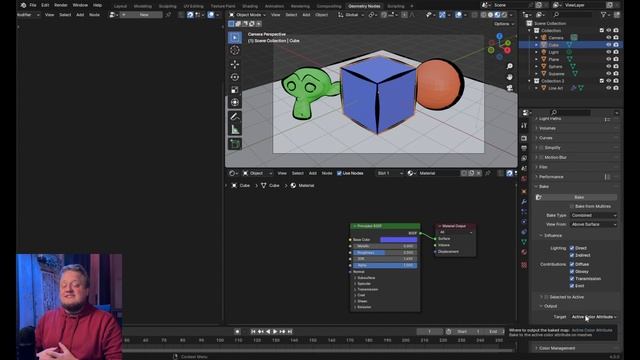Viewport: 640px width, 360px height.
Task: Open the Render properties tab
Action: click(524, 138)
